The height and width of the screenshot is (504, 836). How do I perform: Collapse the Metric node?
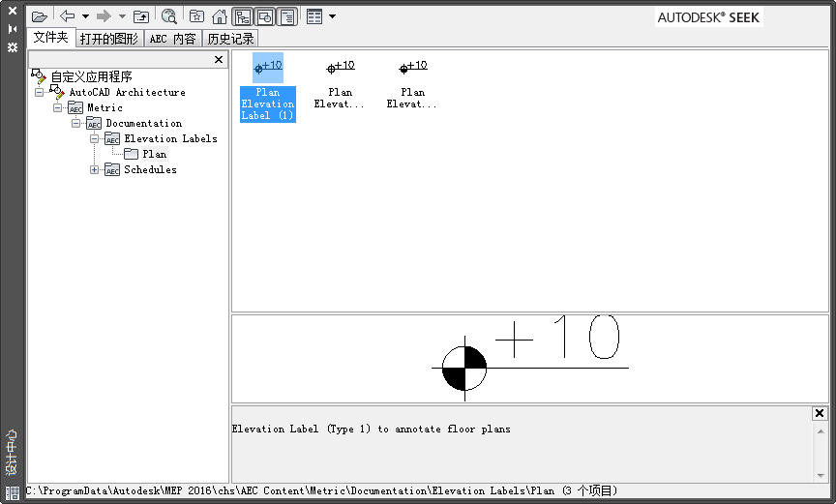click(x=58, y=107)
